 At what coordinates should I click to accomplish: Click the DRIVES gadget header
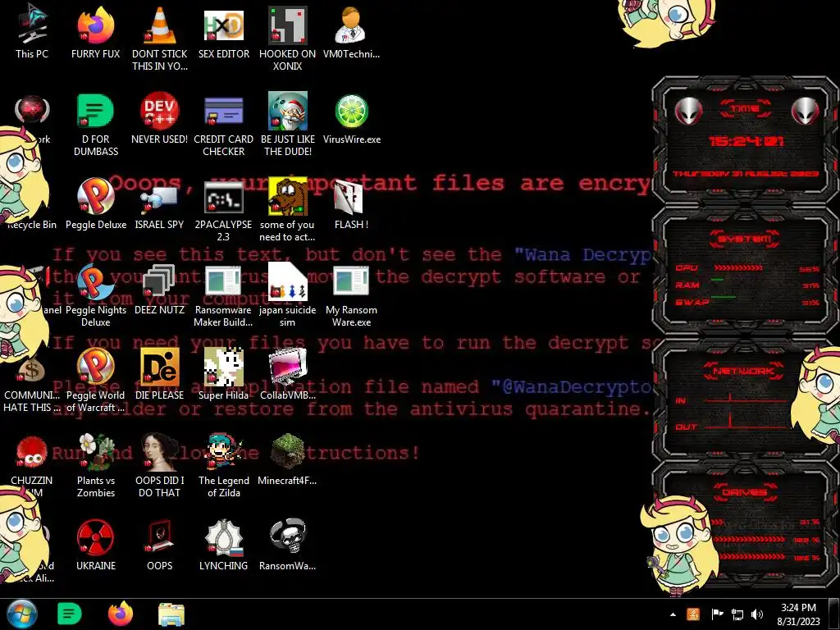(745, 492)
